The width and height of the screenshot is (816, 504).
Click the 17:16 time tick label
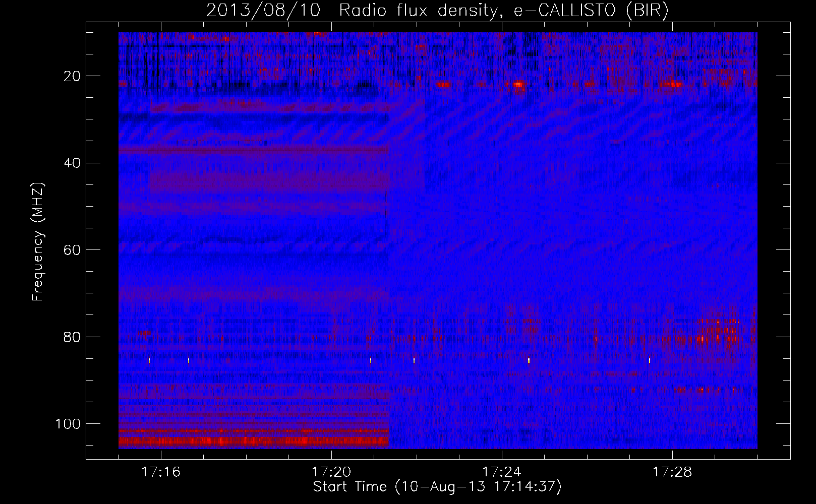coord(161,472)
